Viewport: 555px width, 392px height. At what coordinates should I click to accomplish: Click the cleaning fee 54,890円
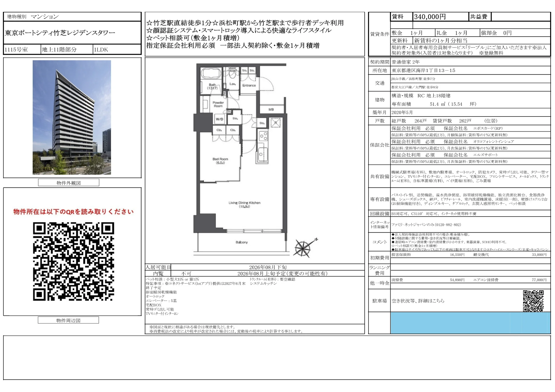pos(457,280)
